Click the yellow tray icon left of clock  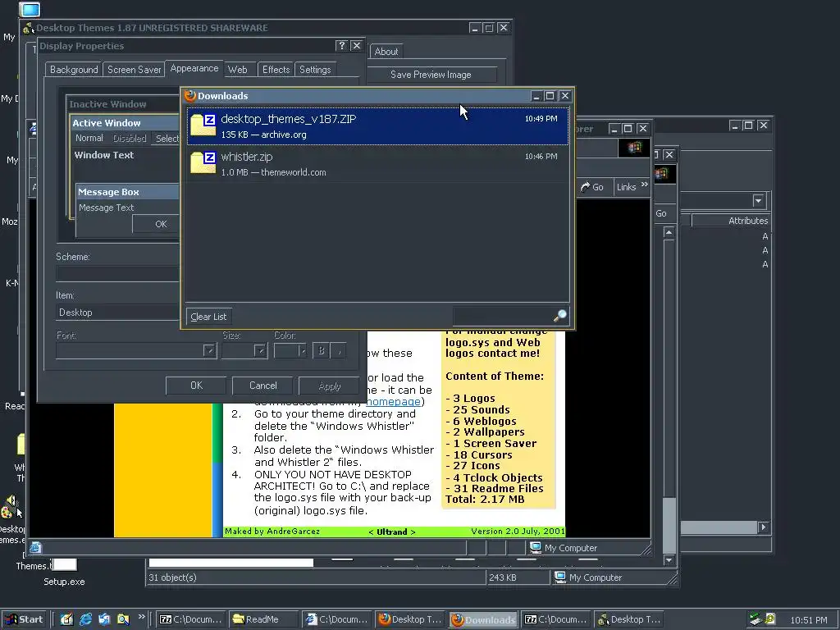(x=769, y=619)
